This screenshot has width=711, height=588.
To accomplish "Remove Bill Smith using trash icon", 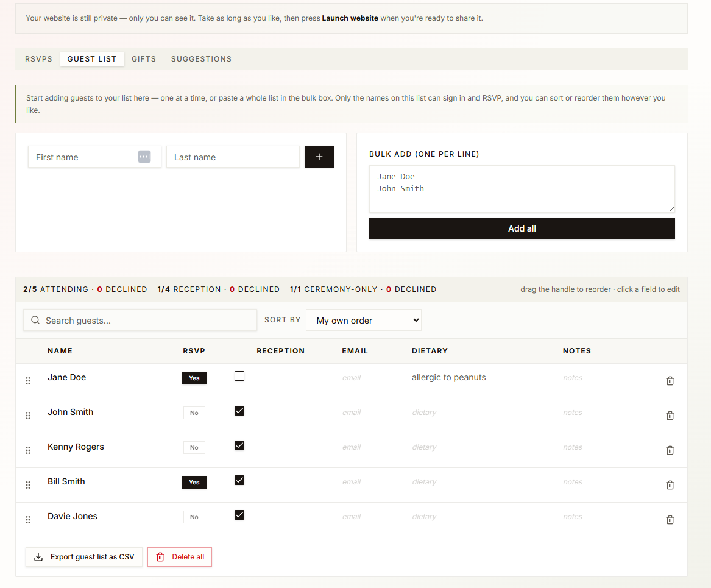I will coord(670,485).
